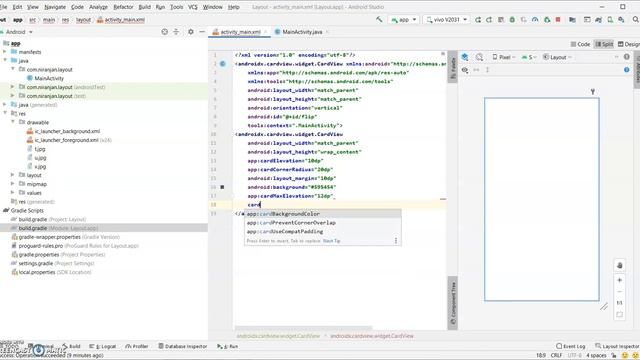Open the Logcat tool window
The width and height of the screenshot is (640, 360).
coord(103,346)
